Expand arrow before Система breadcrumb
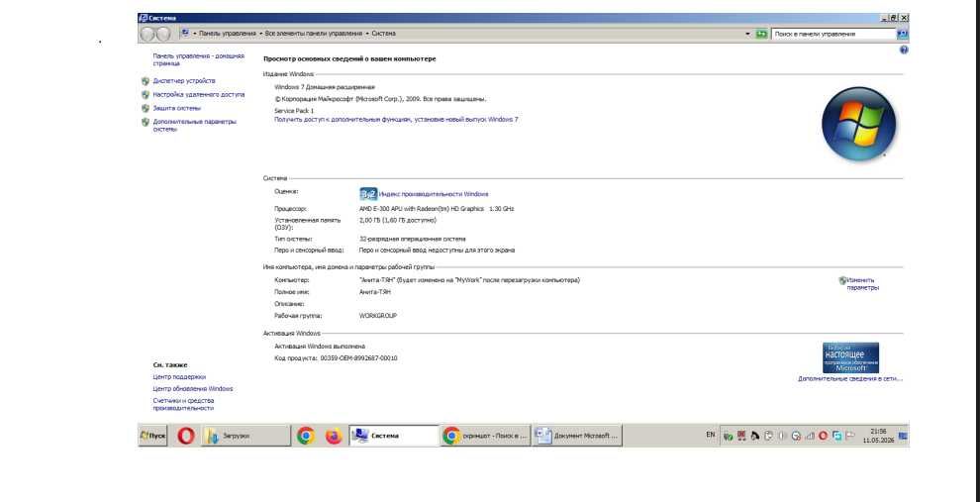The image size is (980, 502). pyautogui.click(x=367, y=34)
